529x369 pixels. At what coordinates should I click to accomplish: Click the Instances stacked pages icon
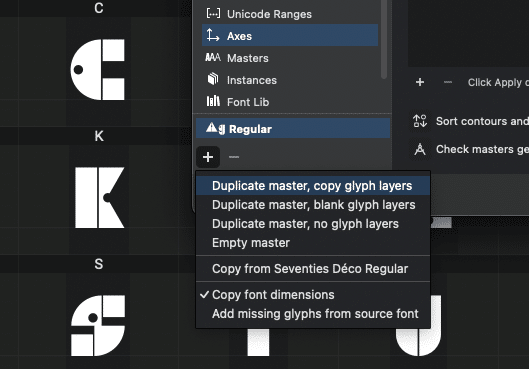click(213, 79)
